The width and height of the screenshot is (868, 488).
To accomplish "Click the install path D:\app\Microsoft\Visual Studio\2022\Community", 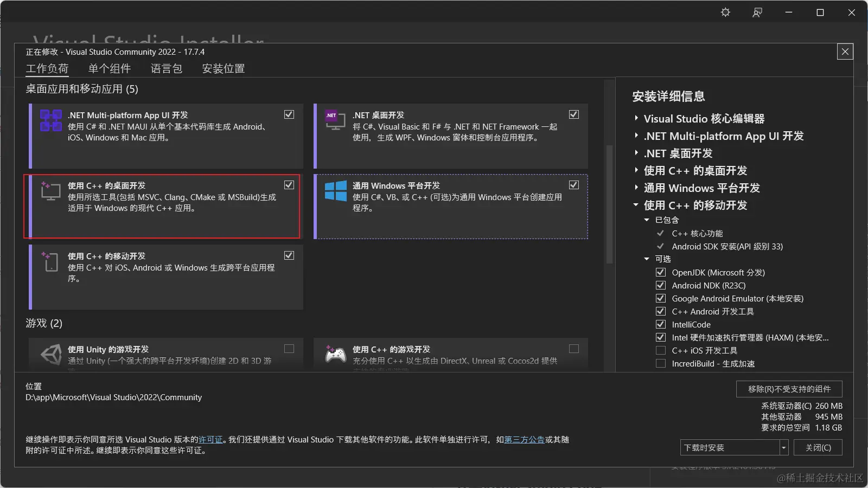I will tap(113, 397).
